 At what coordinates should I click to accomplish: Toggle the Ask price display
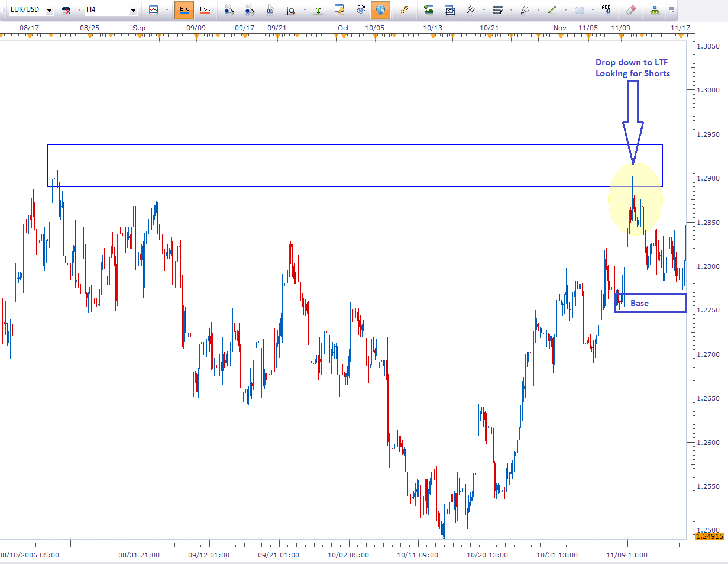(205, 9)
